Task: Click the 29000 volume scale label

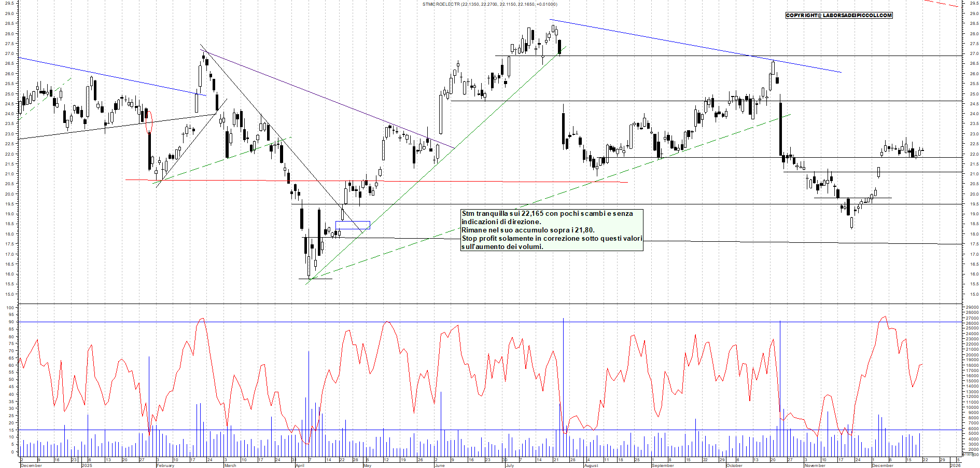Action: tap(972, 307)
